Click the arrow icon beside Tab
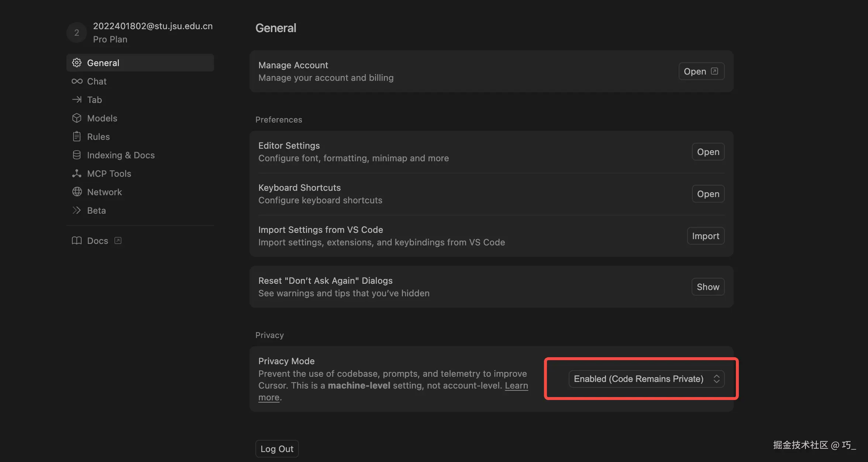Screen dimensions: 868x462 77,100
